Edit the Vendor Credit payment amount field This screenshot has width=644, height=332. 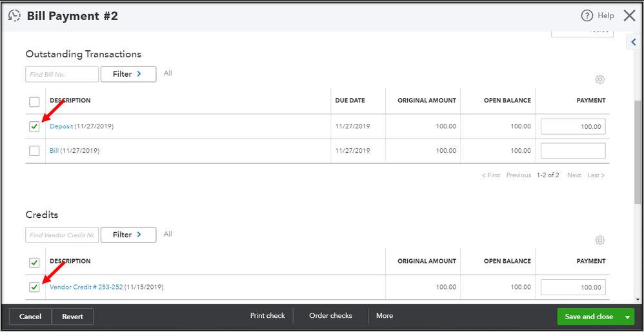[573, 288]
